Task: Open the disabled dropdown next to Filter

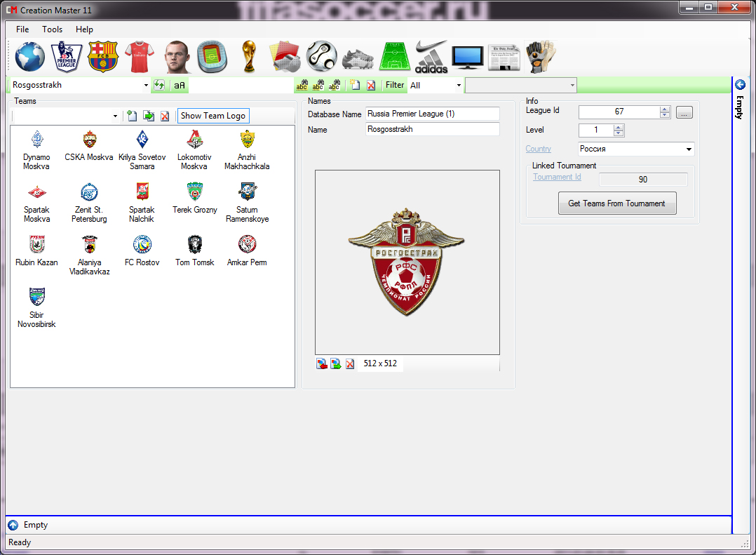Action: [x=520, y=86]
